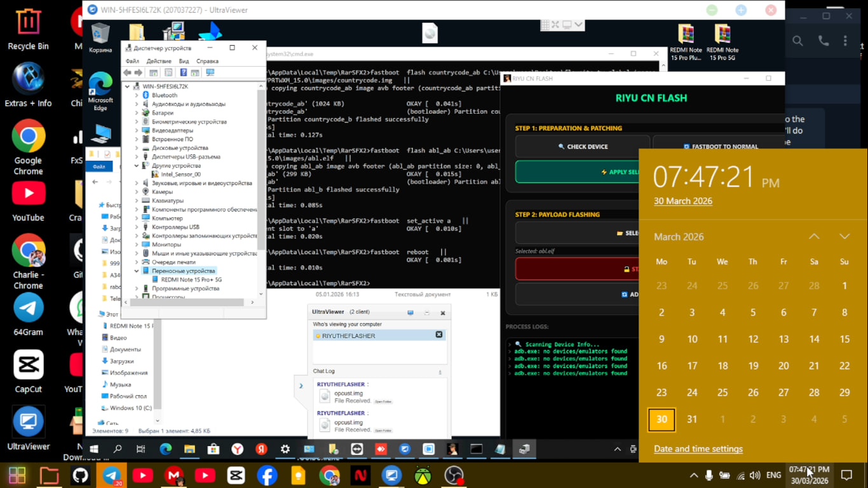Launch Google Chrome desktop shortcut
The image size is (868, 488).
pyautogui.click(x=28, y=147)
